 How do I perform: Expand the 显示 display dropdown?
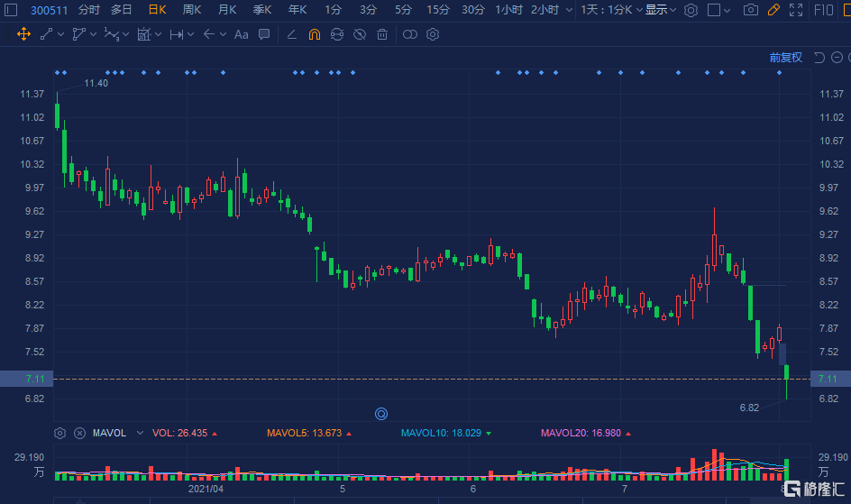pyautogui.click(x=661, y=10)
